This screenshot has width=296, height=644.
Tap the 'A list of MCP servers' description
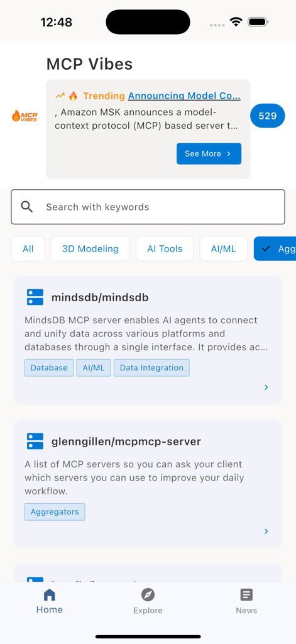click(x=134, y=478)
